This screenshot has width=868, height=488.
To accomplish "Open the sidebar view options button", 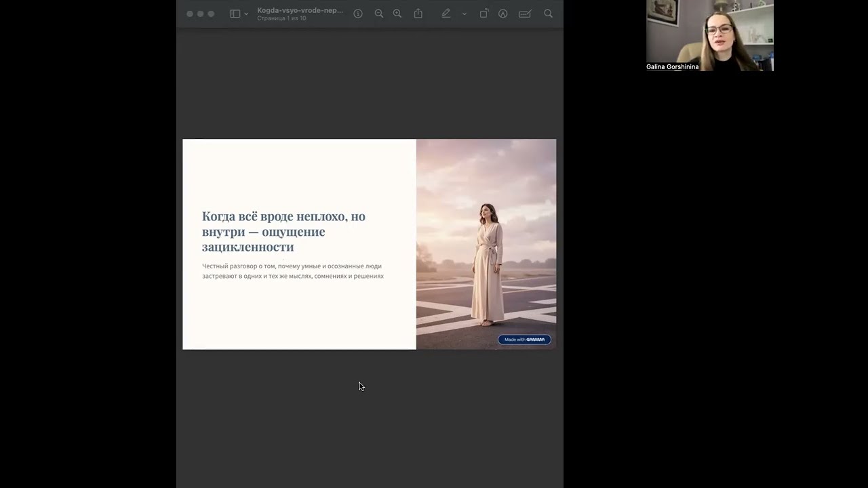I will [235, 14].
